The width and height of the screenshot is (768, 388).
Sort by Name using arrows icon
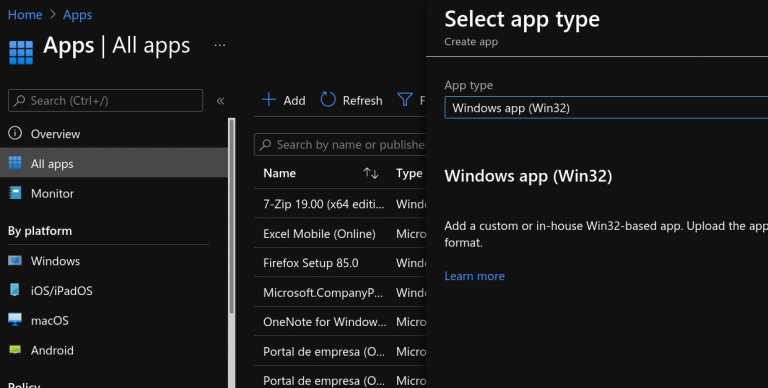pyautogui.click(x=371, y=173)
